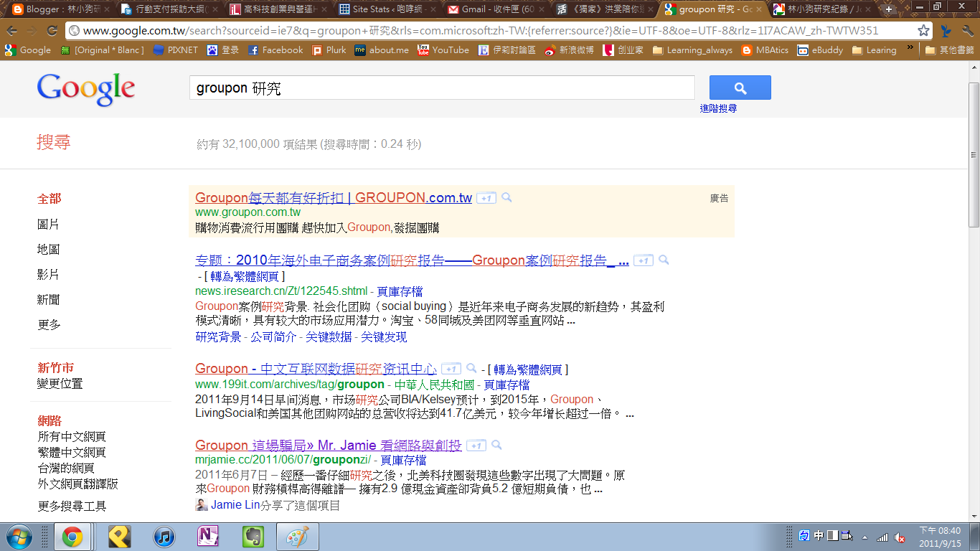Click the +1 button on the iresearch result
Image resolution: width=980 pixels, height=551 pixels.
[x=644, y=260]
